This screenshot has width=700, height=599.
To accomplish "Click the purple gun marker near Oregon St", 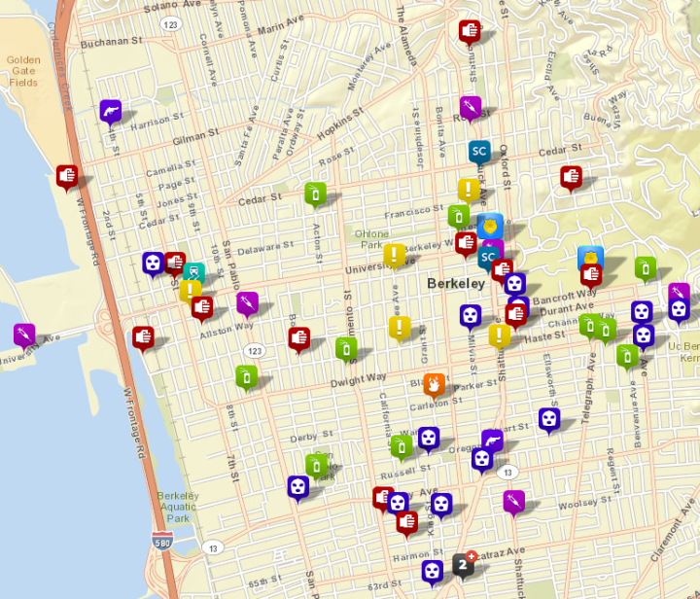I will (x=492, y=440).
